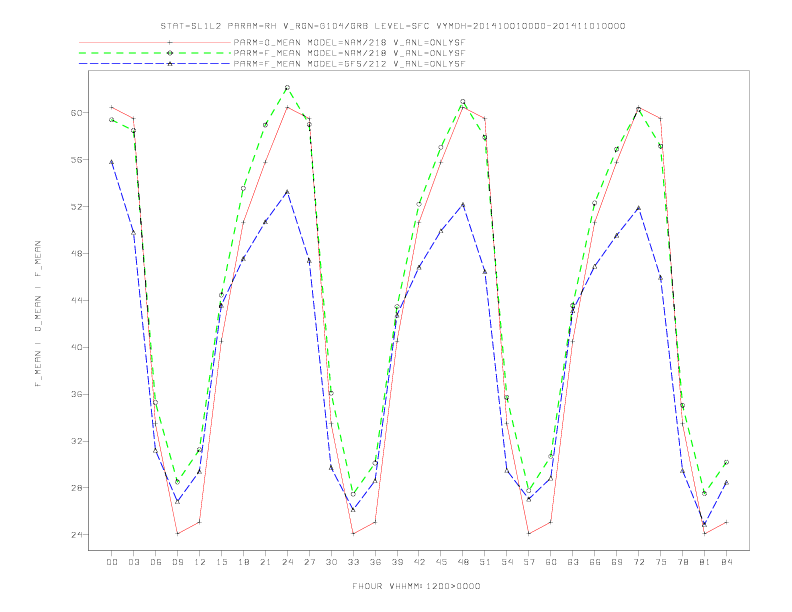Click the green dashed legend line sample
Image resolution: width=792 pixels, height=612 pixels.
tap(155, 53)
